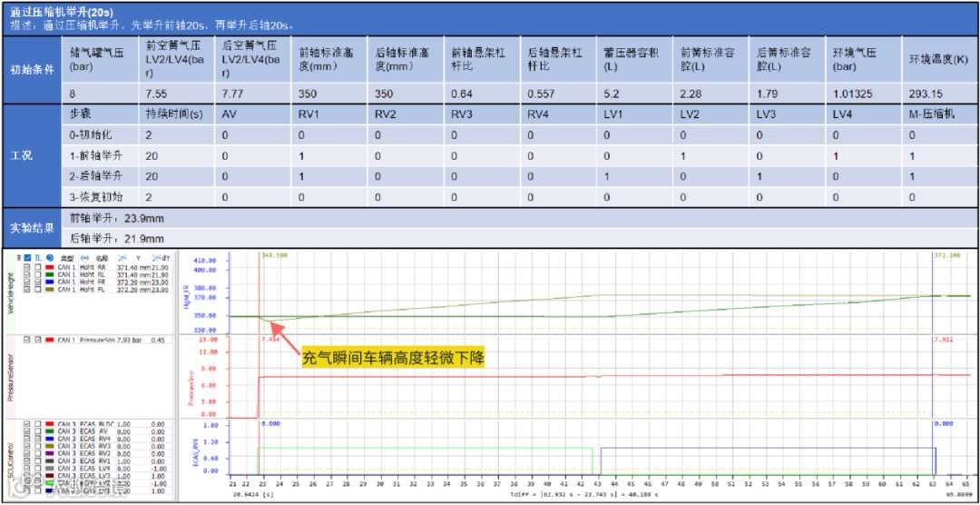Toggle visibility checkbox for PressureSns signal
This screenshot has height=505, width=980.
(27, 339)
